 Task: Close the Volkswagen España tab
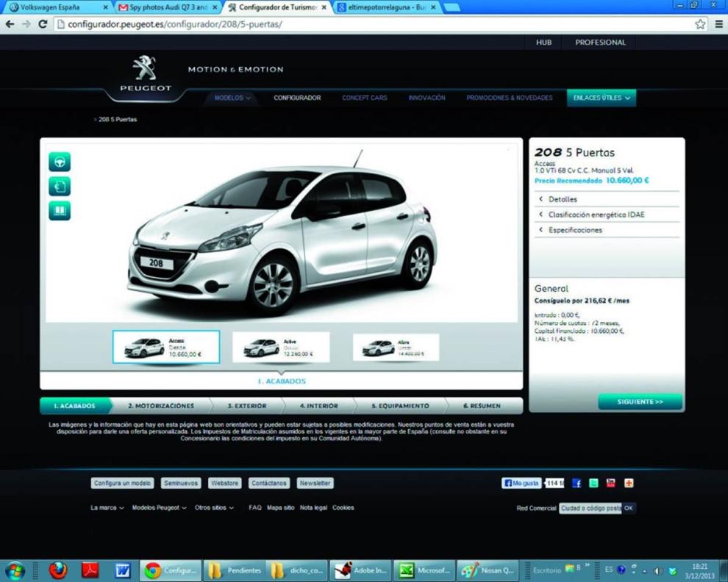105,7
